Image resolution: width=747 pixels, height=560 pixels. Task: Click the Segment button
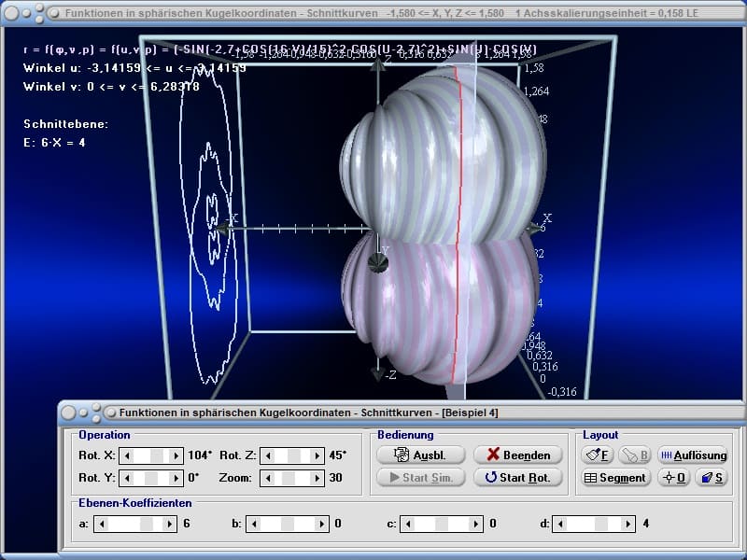(615, 478)
